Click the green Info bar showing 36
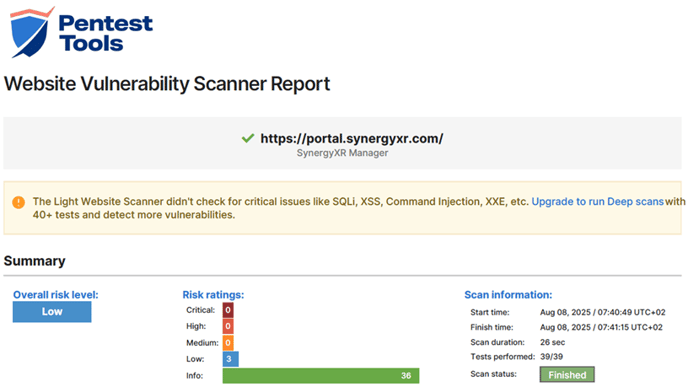 click(321, 376)
